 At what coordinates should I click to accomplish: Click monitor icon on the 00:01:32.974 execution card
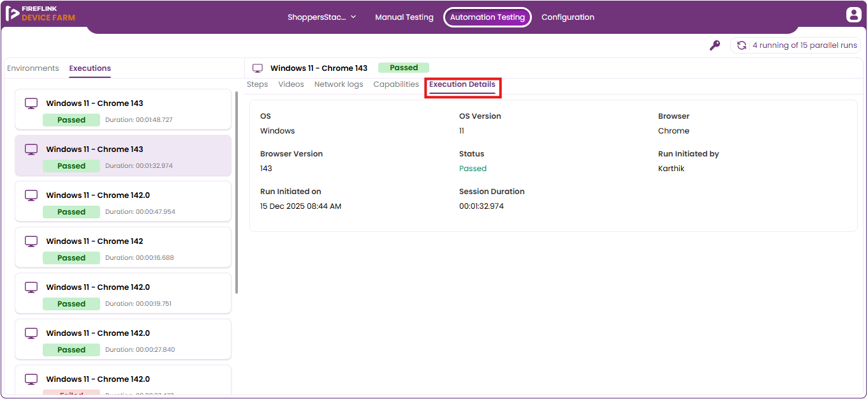(31, 149)
